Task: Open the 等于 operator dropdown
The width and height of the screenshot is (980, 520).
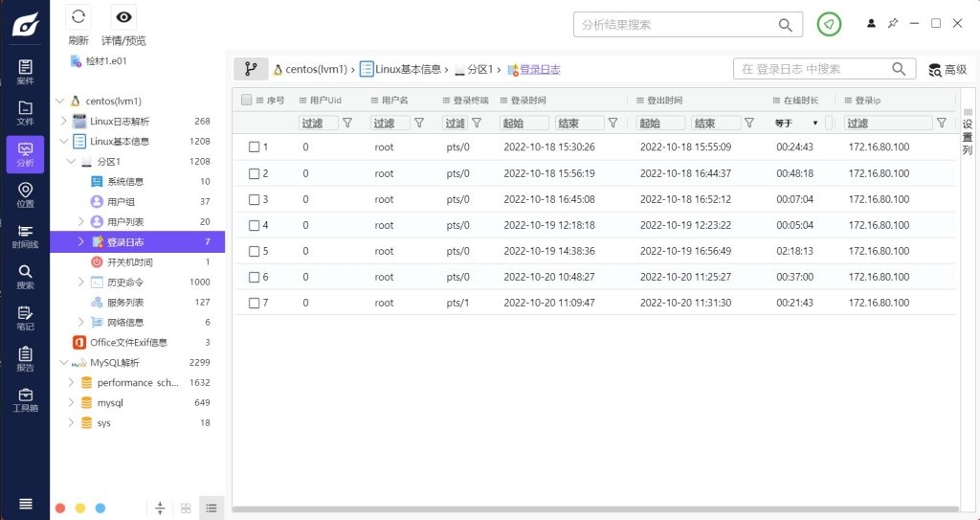Action: click(796, 123)
